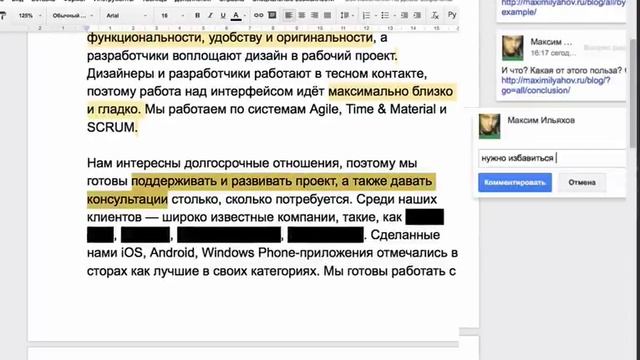The height and width of the screenshot is (360, 640).
Task: Justify the text alignment
Action: click(327, 16)
